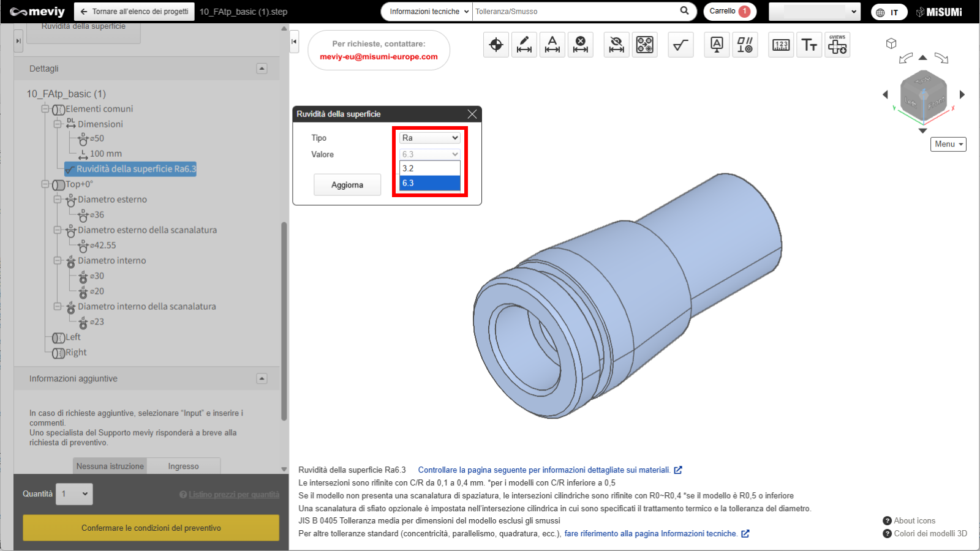Click the 6VIEWS download icon
Viewport: 980px width, 551px height.
pos(837,45)
